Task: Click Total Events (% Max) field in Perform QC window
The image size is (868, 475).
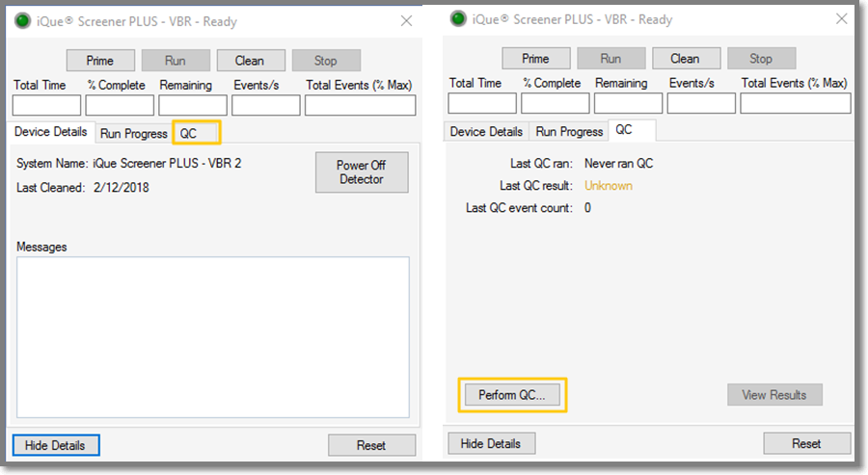Action: click(x=796, y=104)
